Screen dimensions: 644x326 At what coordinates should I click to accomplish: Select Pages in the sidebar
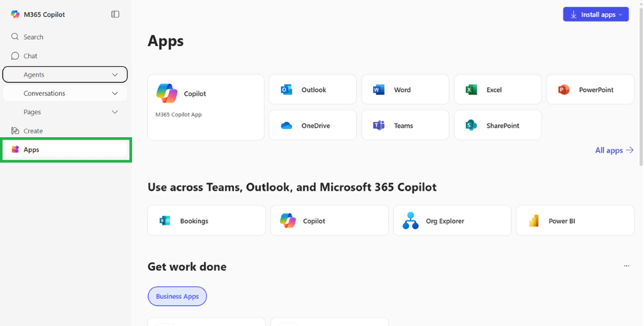65,112
